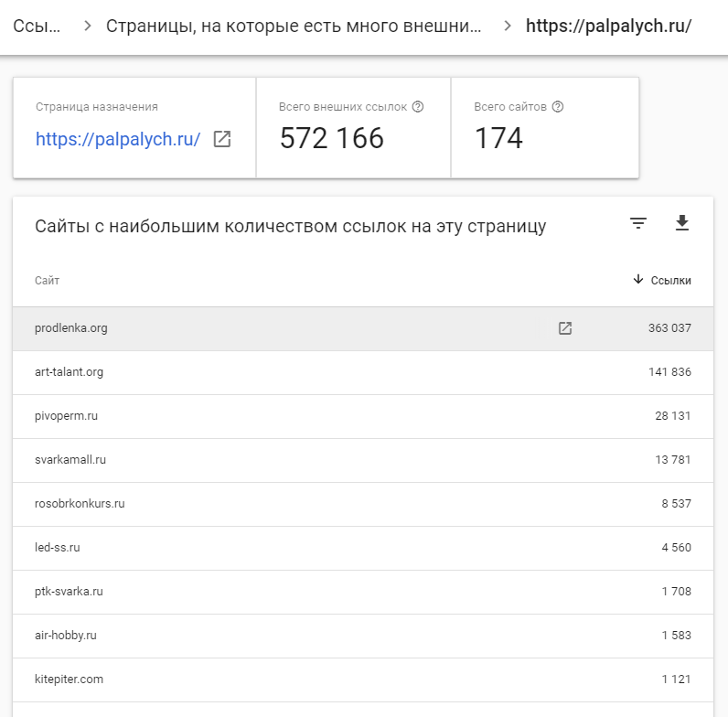
Task: Click the link count 28 131
Action: [x=673, y=416]
